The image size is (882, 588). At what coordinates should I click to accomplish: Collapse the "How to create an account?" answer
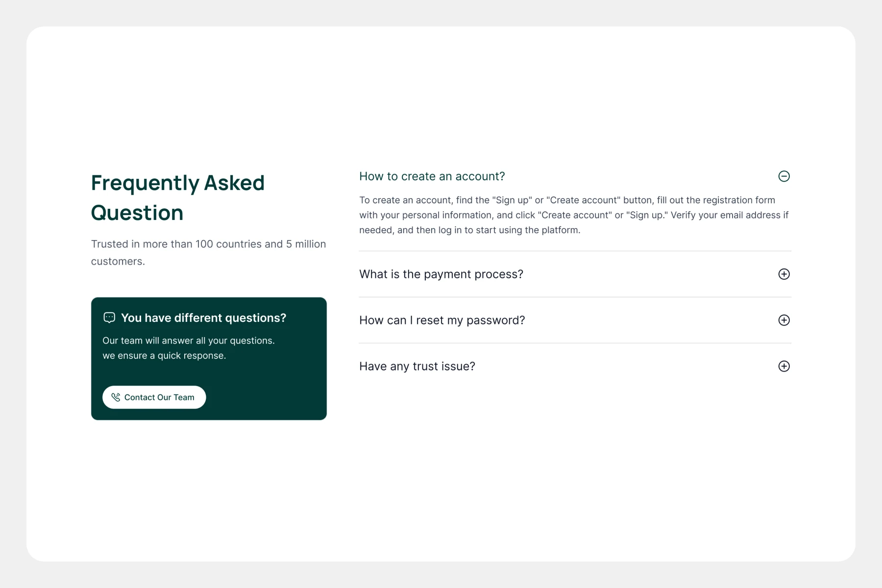pyautogui.click(x=784, y=176)
